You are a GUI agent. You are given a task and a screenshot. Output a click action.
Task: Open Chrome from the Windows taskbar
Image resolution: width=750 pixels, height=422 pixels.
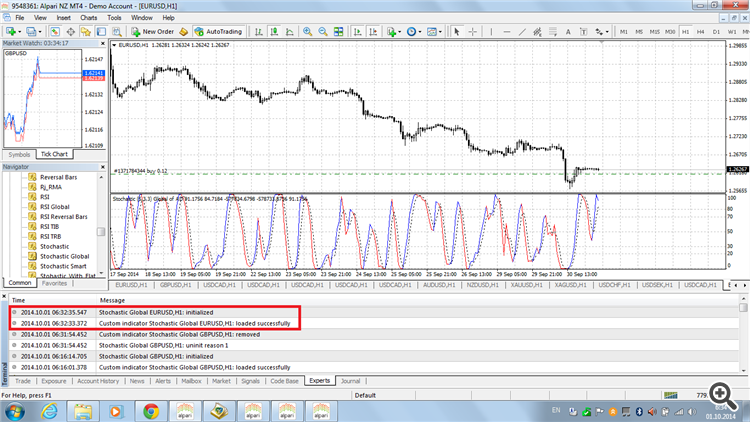click(150, 410)
